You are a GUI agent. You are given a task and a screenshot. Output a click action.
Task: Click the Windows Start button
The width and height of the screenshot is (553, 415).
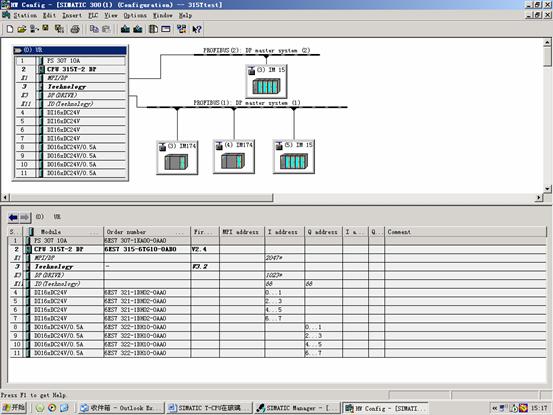(x=14, y=408)
